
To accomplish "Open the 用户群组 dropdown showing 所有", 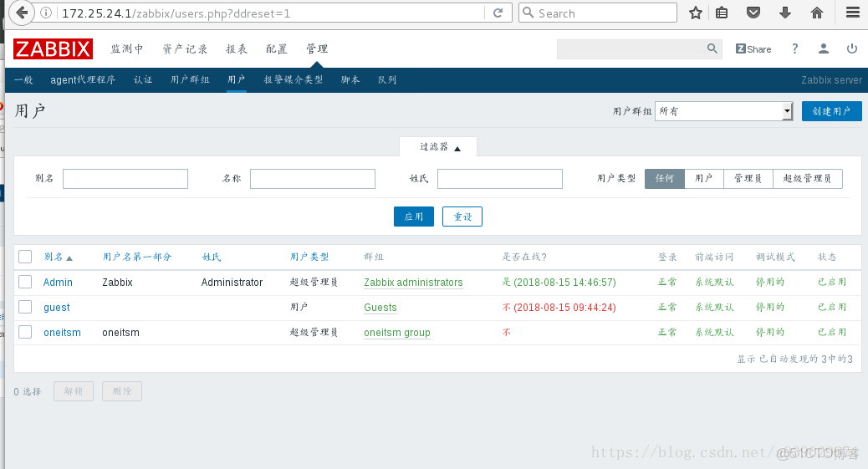I will click(724, 111).
